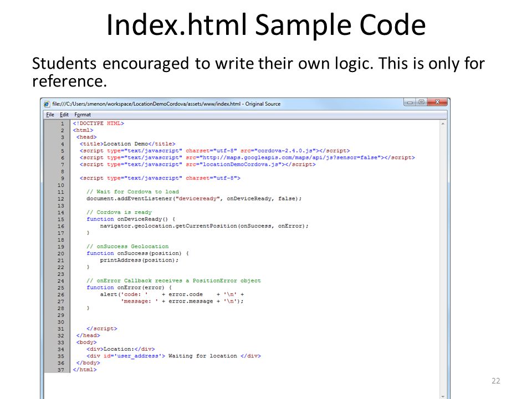Close the Original Source window
The image size is (532, 399).
437,102
